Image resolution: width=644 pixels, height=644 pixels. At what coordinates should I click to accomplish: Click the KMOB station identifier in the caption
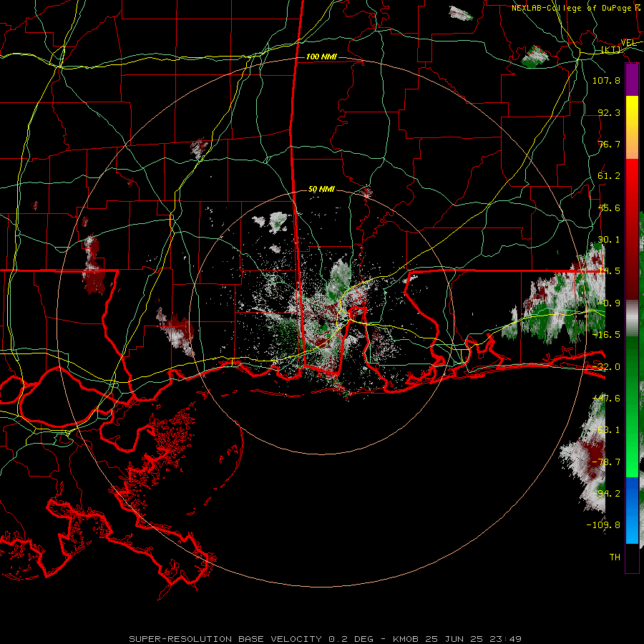point(406,639)
